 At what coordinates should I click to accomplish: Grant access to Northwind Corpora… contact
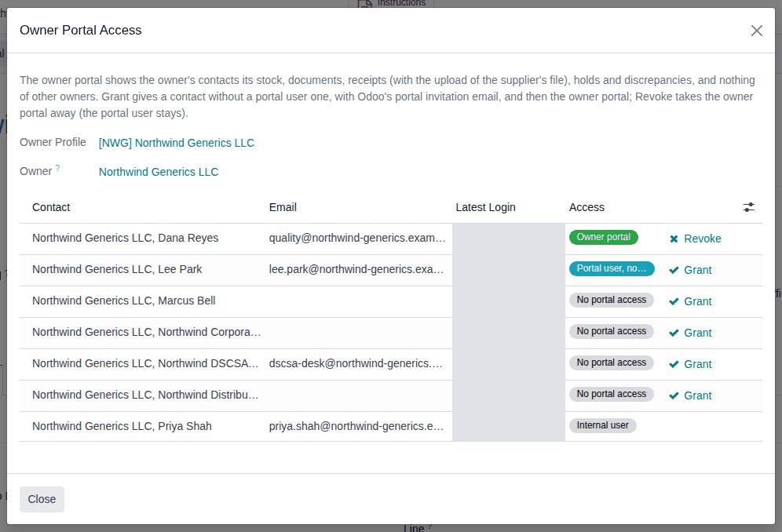pyautogui.click(x=690, y=333)
